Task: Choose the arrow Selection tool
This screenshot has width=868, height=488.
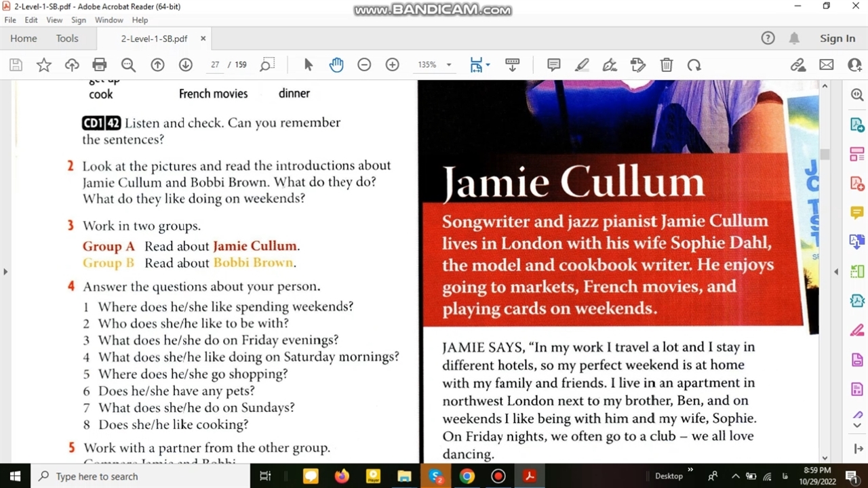Action: coord(309,65)
